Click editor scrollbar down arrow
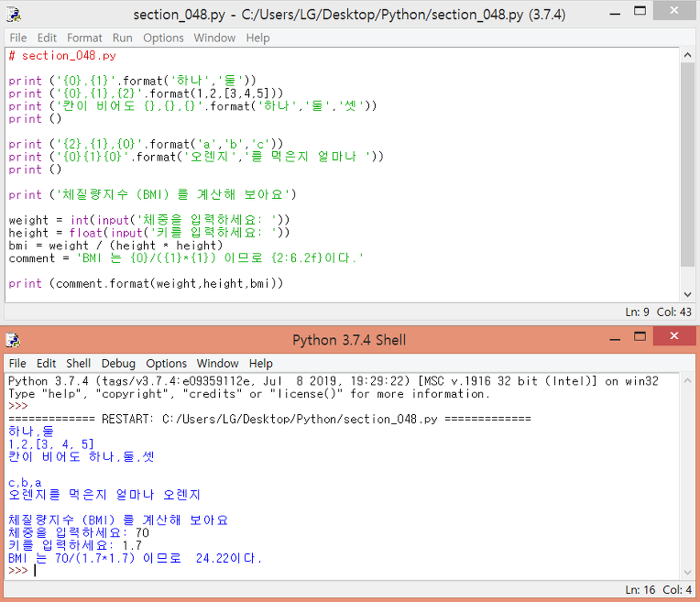Viewport: 700px width, 602px height. 687,295
